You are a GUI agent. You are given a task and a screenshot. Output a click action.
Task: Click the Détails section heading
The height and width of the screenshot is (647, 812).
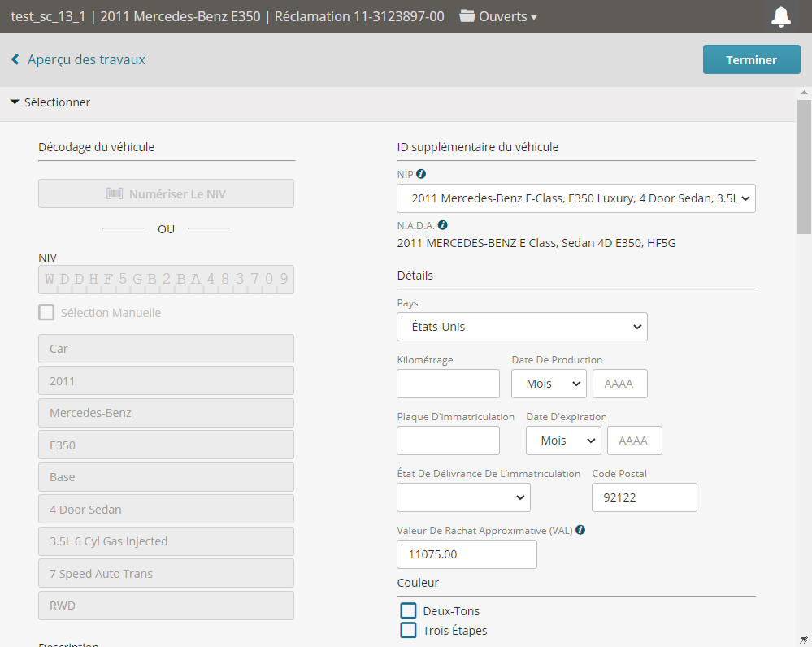[x=415, y=276]
